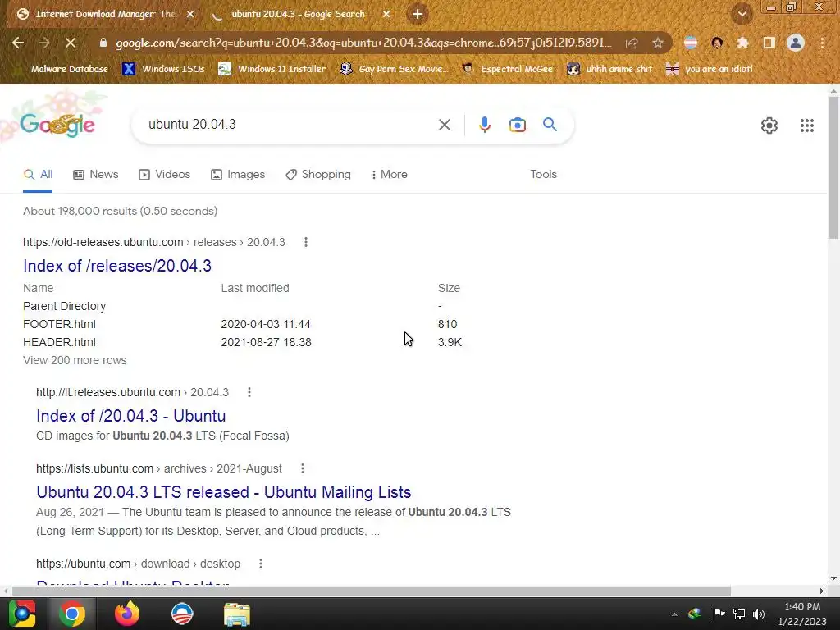Go back with the browser back arrow

pos(18,43)
